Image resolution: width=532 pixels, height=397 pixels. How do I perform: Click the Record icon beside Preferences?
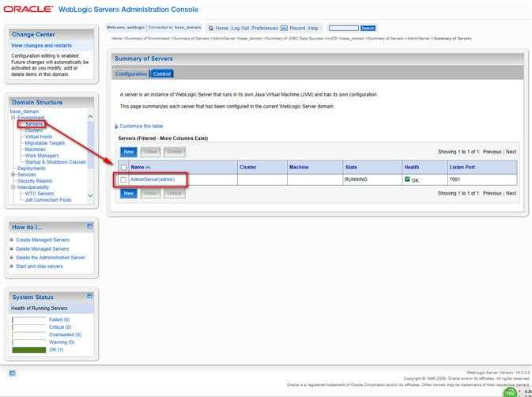point(285,28)
